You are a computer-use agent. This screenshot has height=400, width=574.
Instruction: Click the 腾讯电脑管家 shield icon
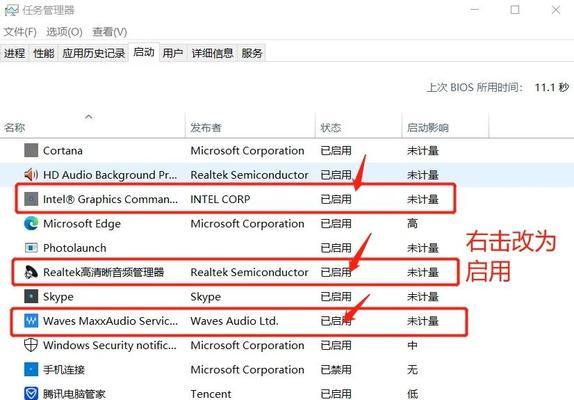(31, 393)
